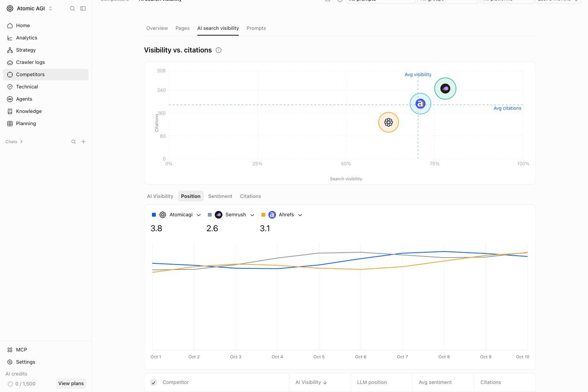This screenshot has width=588, height=392.
Task: Open the Technical section
Action: 46,87
